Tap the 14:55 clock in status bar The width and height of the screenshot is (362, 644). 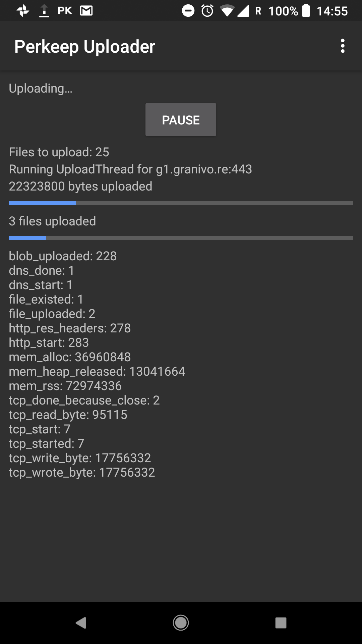pyautogui.click(x=332, y=11)
